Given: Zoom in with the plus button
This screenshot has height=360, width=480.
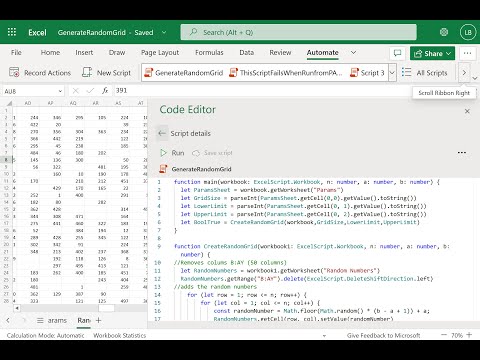Looking at the screenshot, I should point(469,335).
